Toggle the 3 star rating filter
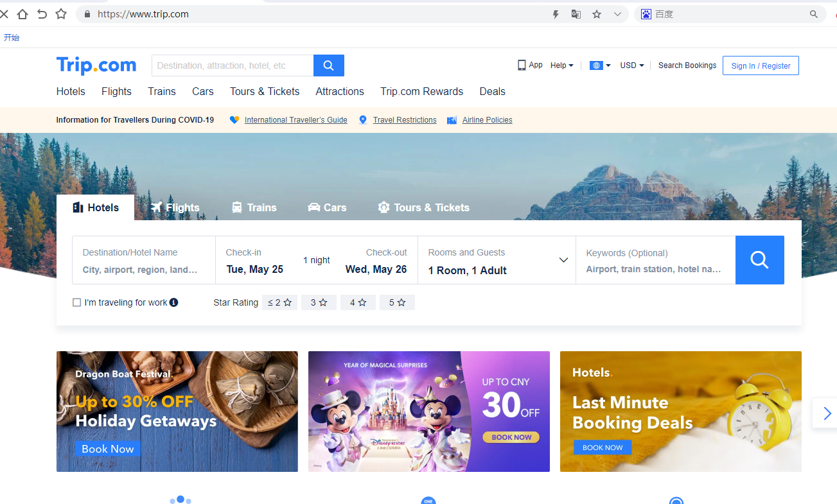This screenshot has width=837, height=504. (319, 302)
